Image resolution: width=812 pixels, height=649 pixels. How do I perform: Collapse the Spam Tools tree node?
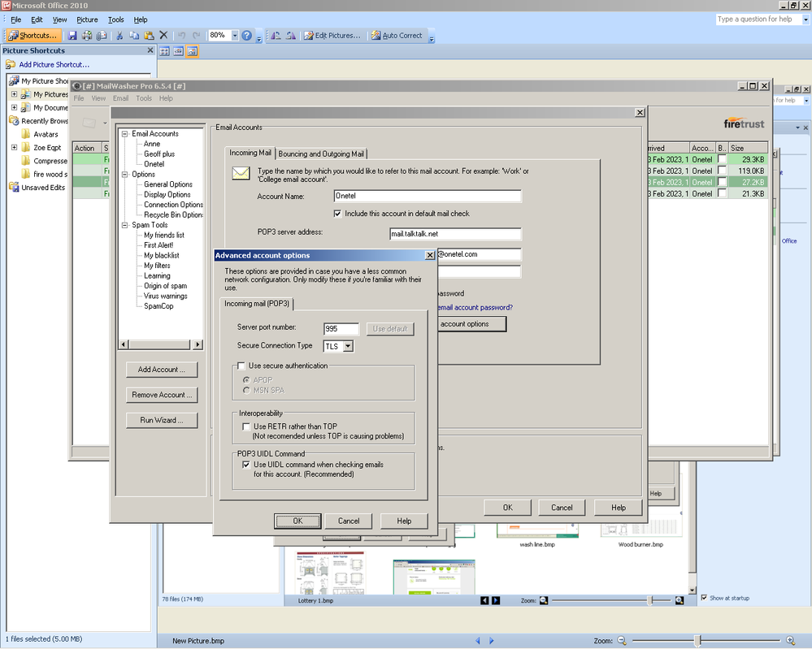point(125,225)
